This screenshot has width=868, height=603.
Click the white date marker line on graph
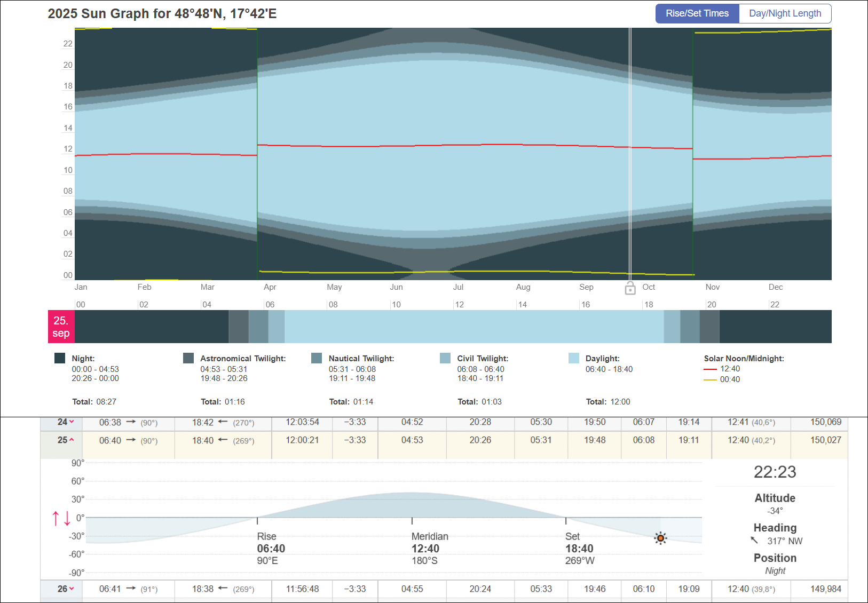pos(630,154)
